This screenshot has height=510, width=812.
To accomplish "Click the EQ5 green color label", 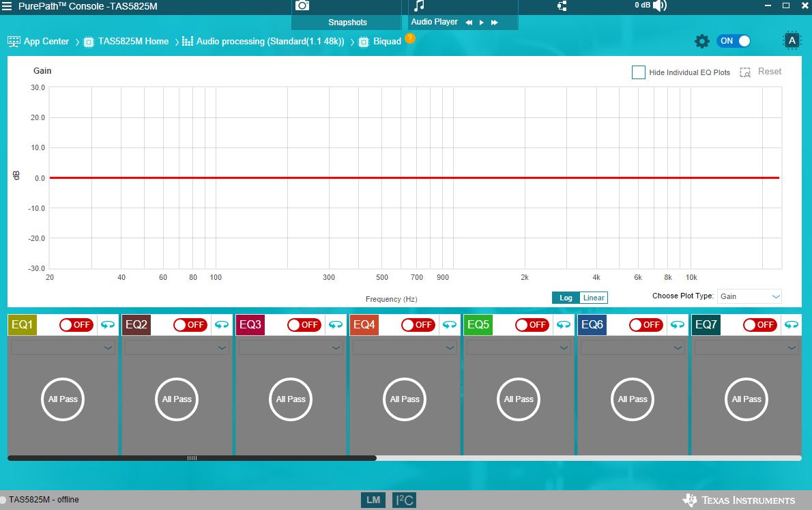I will (478, 324).
